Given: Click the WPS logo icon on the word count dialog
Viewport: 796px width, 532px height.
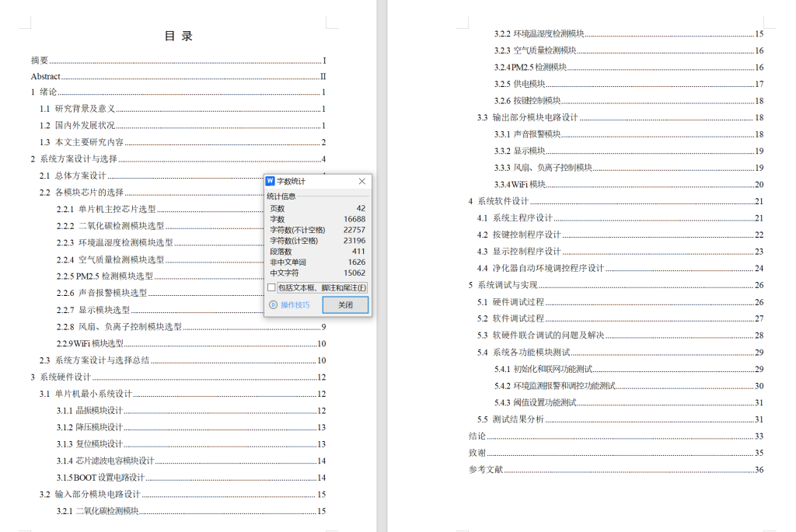Looking at the screenshot, I should point(271,181).
